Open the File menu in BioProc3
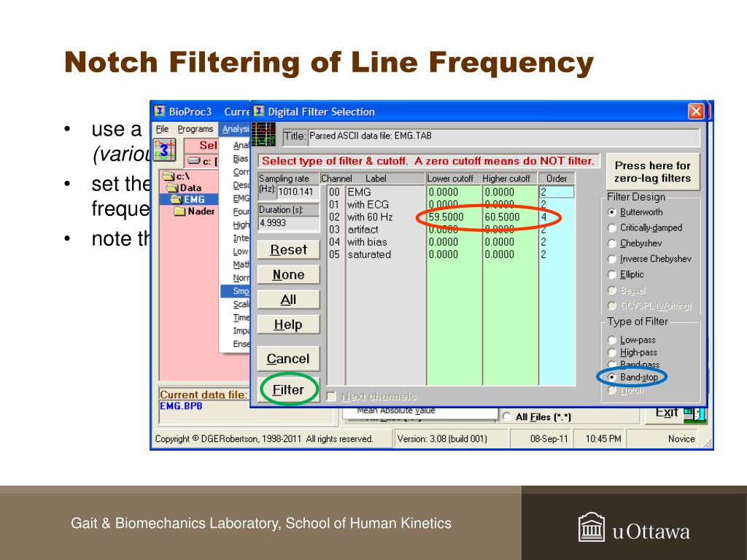The width and height of the screenshot is (747, 560). click(x=162, y=129)
